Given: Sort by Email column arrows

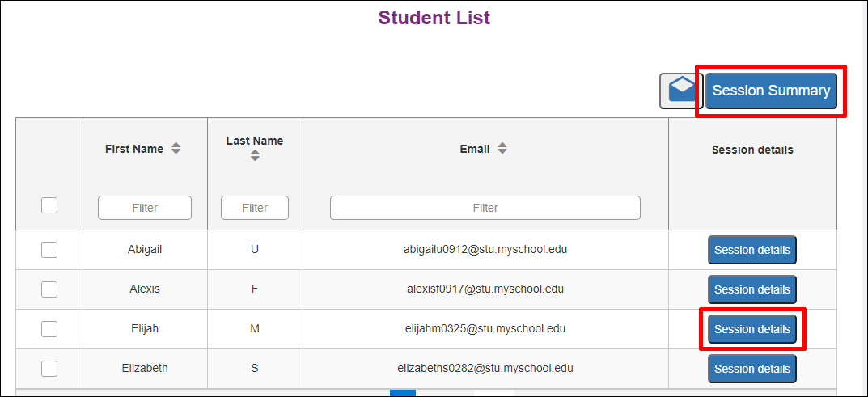Looking at the screenshot, I should click(x=502, y=149).
